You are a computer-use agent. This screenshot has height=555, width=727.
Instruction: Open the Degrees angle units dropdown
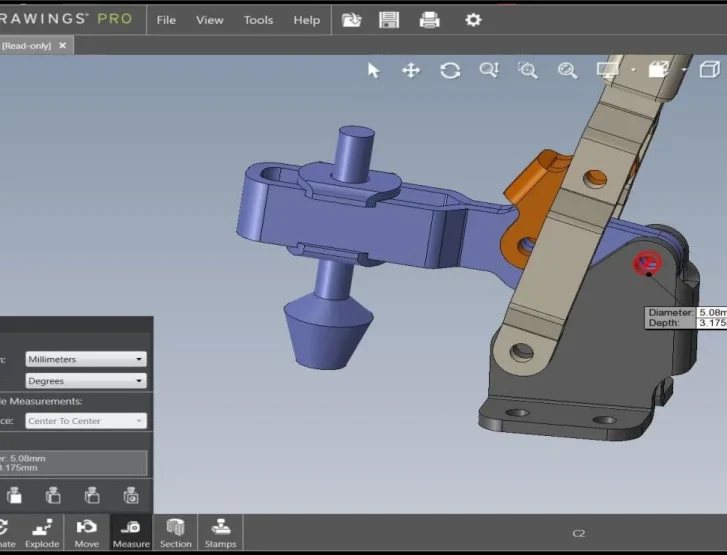[x=86, y=381]
